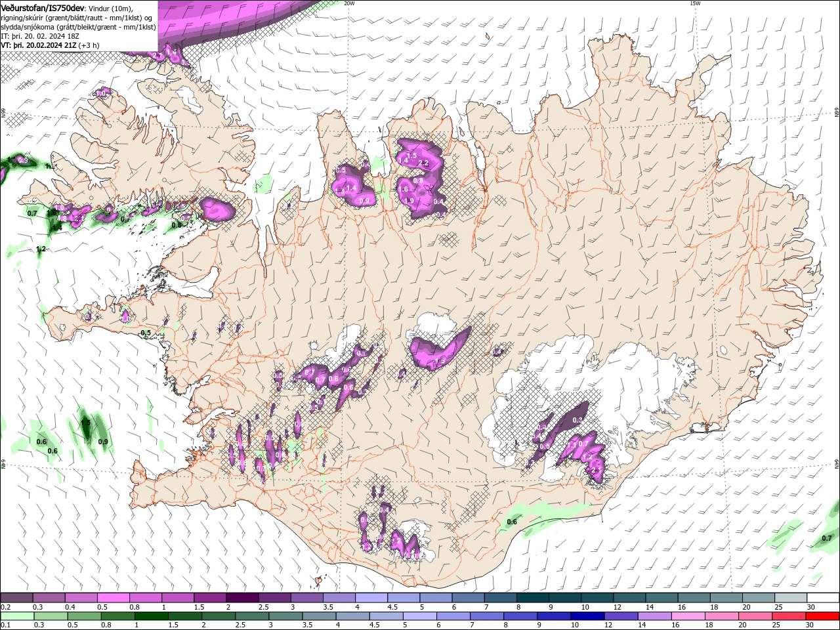840x630 pixels.
Task: Click the 2.2 snowfall value in northern Iceland
Action: (x=423, y=163)
